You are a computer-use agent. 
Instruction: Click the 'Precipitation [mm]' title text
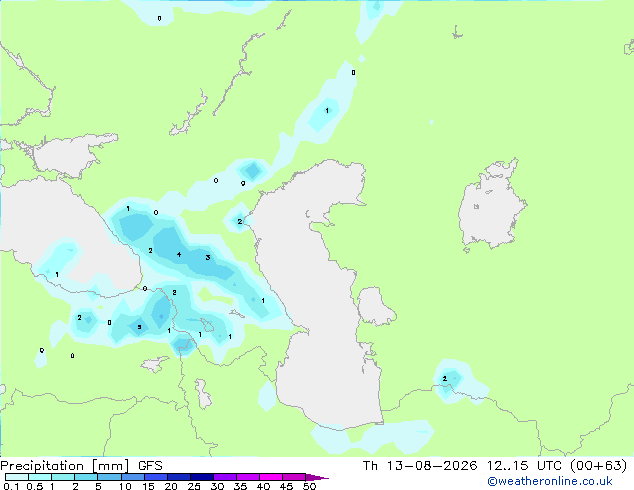pos(64,466)
